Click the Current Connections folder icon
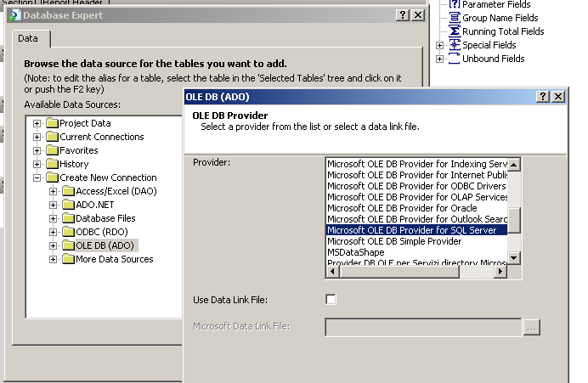588x383 pixels. pyautogui.click(x=52, y=137)
